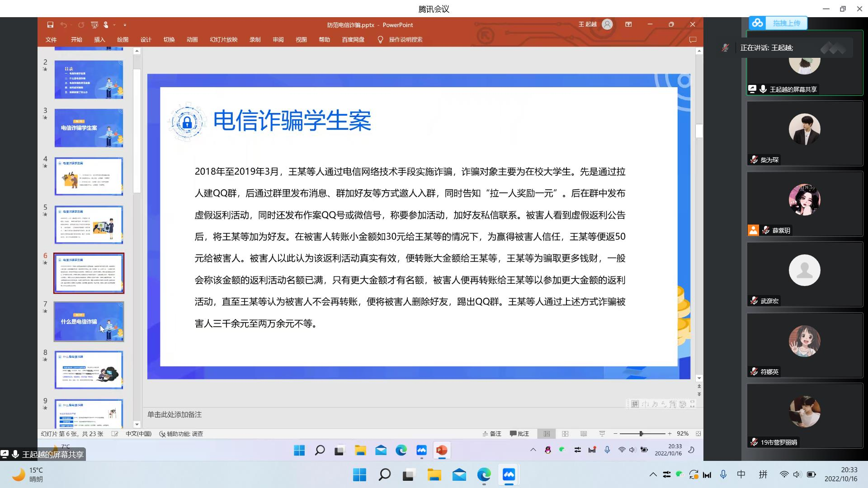Click 辅助功能: 调查 in status bar
The width and height of the screenshot is (868, 488).
coord(181,434)
